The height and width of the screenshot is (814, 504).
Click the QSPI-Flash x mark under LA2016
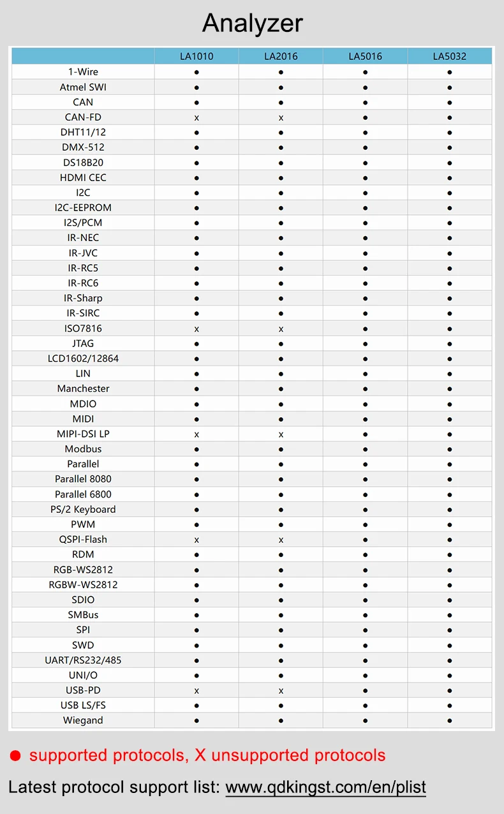pos(281,540)
